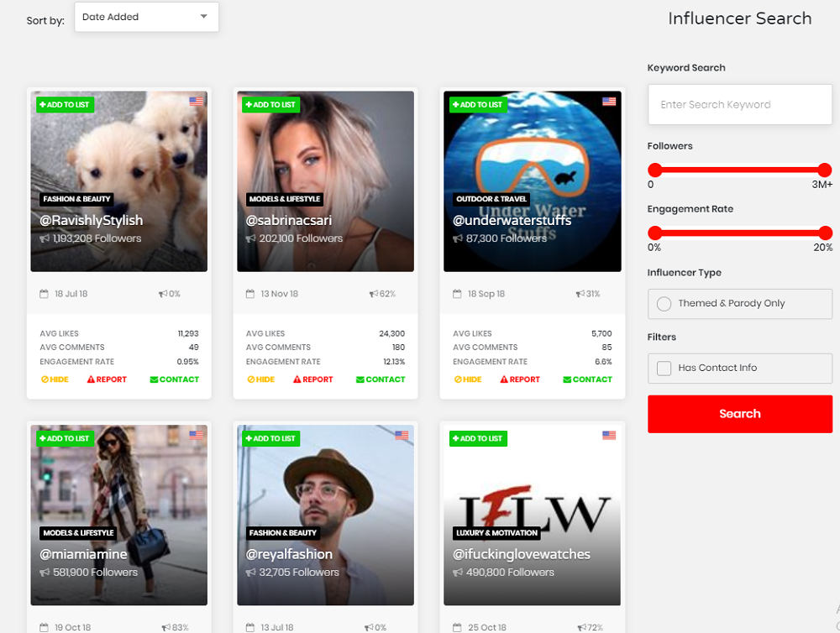Add reyalfashion to list

pyautogui.click(x=270, y=438)
